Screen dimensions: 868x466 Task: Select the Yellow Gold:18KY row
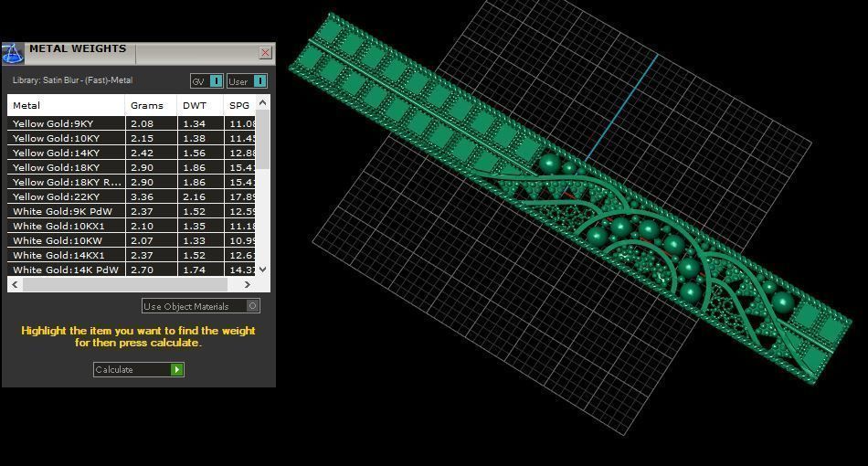(x=132, y=167)
